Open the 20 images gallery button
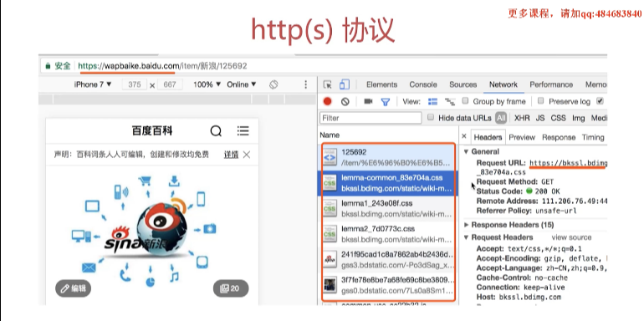 pos(231,288)
